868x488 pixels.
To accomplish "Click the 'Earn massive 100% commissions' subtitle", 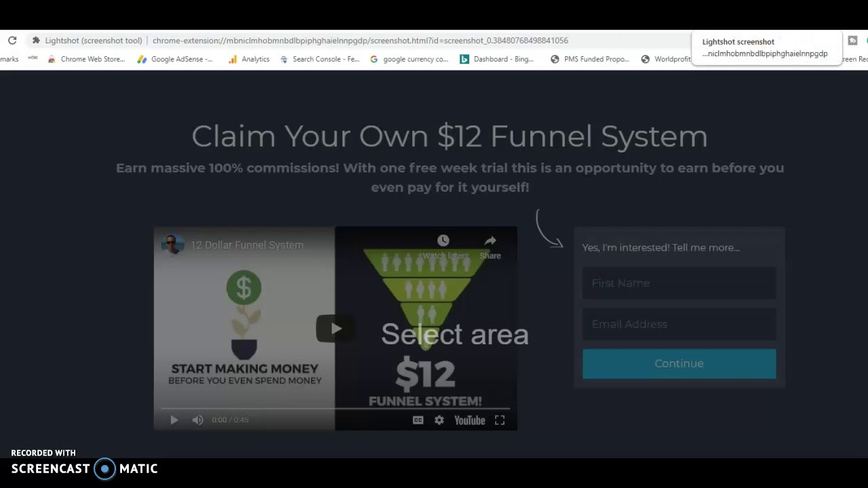I will (x=450, y=177).
